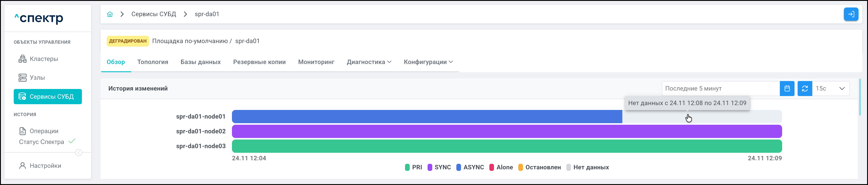Switch to the Резервные копии tab
The width and height of the screenshot is (868, 185).
tap(259, 62)
